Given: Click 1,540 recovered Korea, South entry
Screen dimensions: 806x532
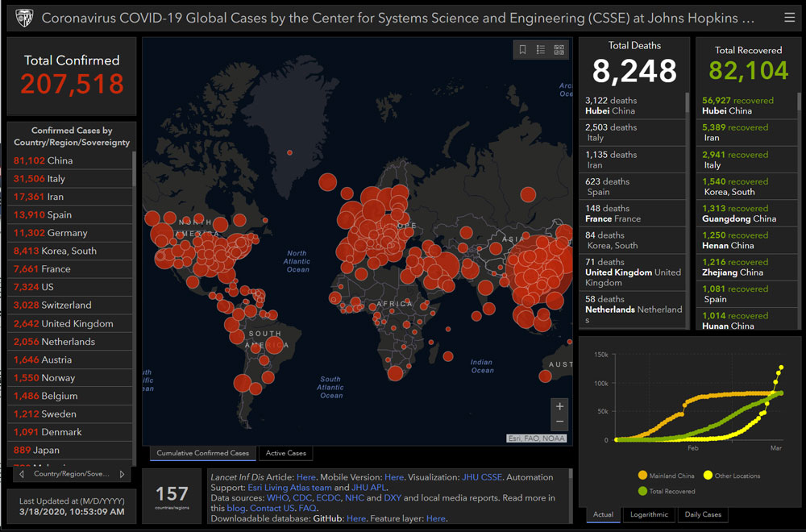Looking at the screenshot, I should pos(747,186).
